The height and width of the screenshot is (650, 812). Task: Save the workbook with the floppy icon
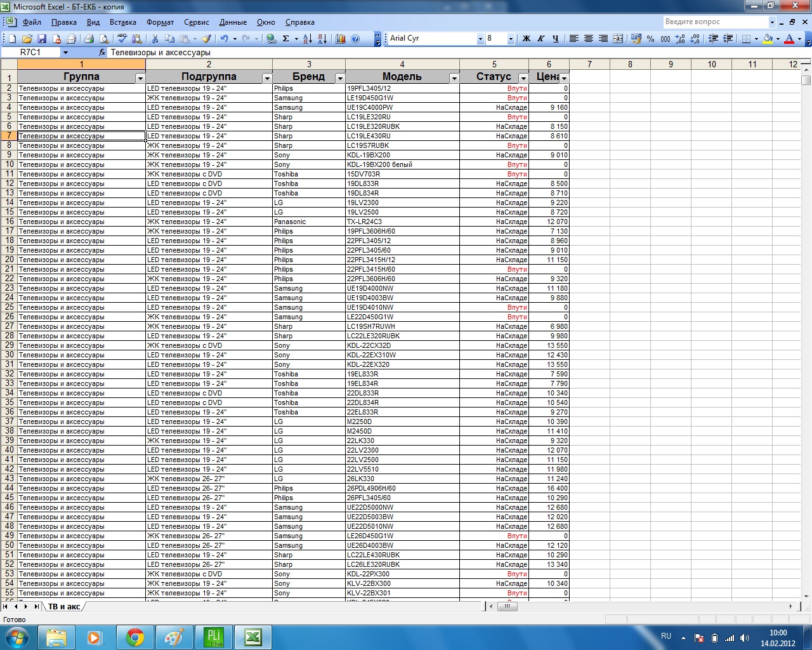pyautogui.click(x=41, y=39)
